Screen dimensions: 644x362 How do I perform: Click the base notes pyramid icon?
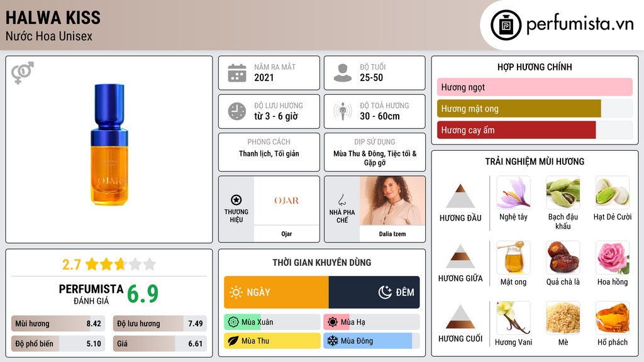(x=460, y=317)
